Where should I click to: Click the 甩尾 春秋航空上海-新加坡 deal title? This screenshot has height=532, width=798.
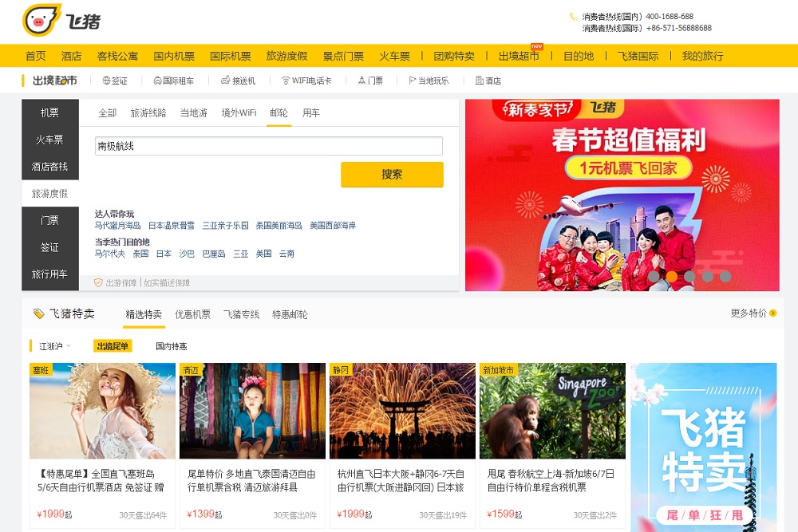click(x=551, y=481)
